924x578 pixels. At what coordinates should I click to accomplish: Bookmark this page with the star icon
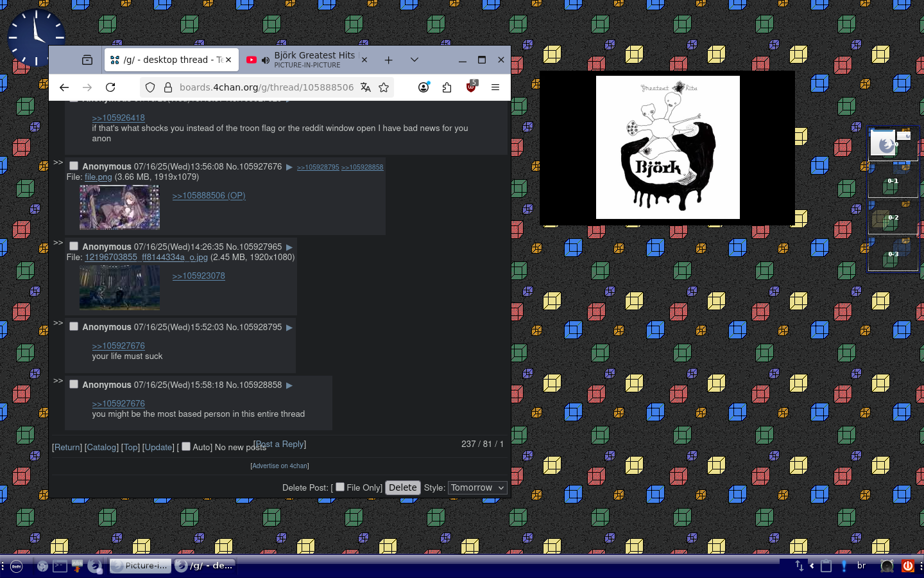coord(384,87)
